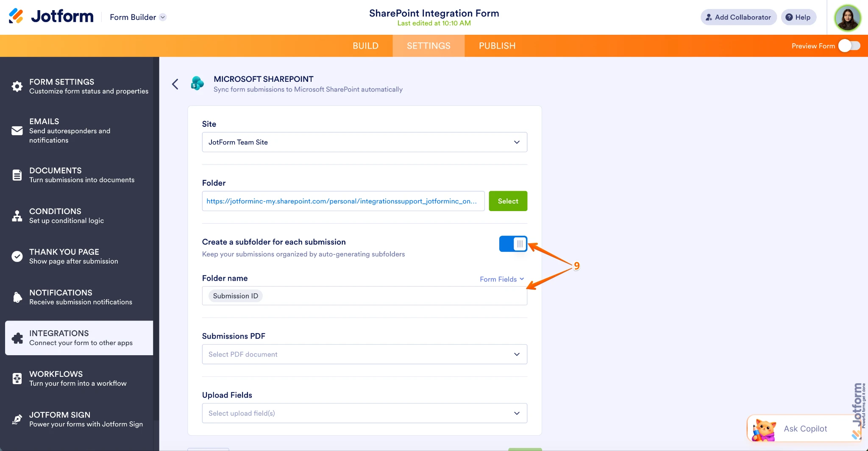Toggle Create a subfolder for each submission
Viewport: 868px width, 451px height.
tap(513, 244)
